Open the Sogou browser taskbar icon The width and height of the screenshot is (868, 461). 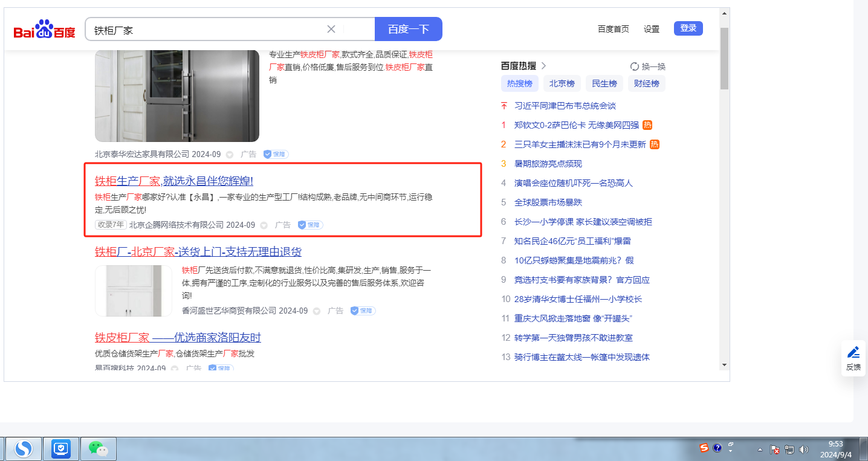(x=24, y=449)
